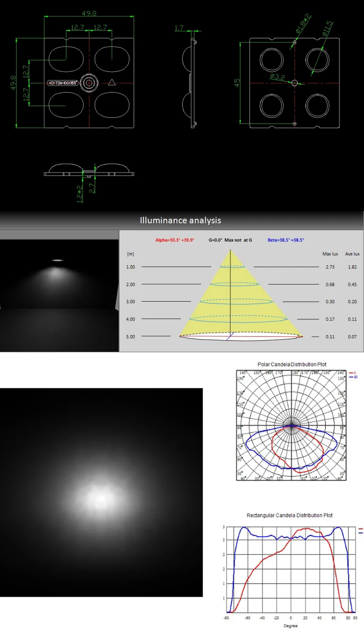Click the red 0 legend in polar plot
The image size is (364, 636).
(x=353, y=373)
